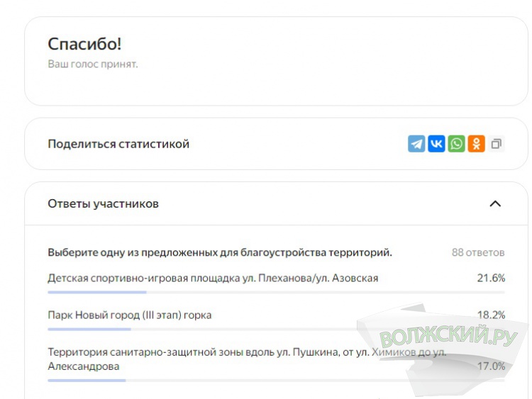
Task: Click Детская спортивно-игровая площадка option label
Action: pyautogui.click(x=213, y=278)
